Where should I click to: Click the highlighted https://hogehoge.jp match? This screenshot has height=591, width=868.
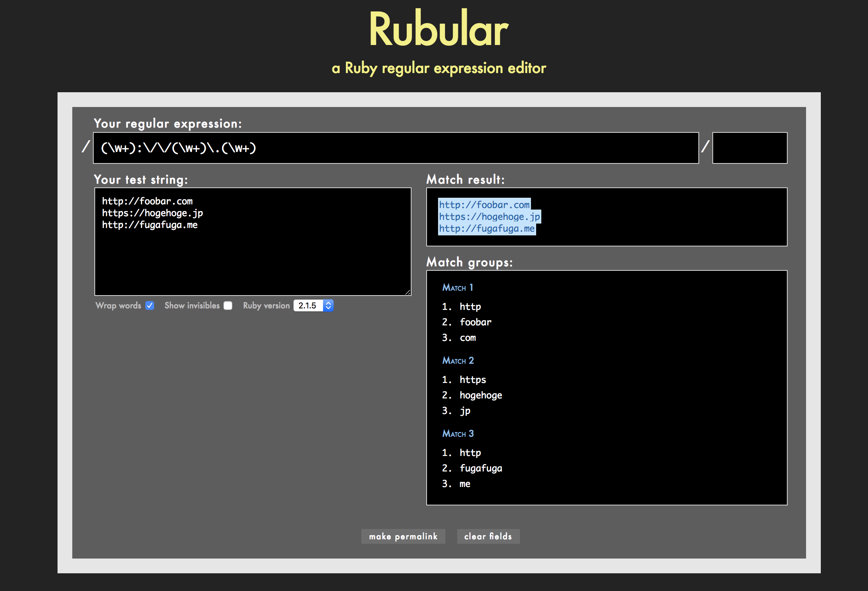pos(489,217)
